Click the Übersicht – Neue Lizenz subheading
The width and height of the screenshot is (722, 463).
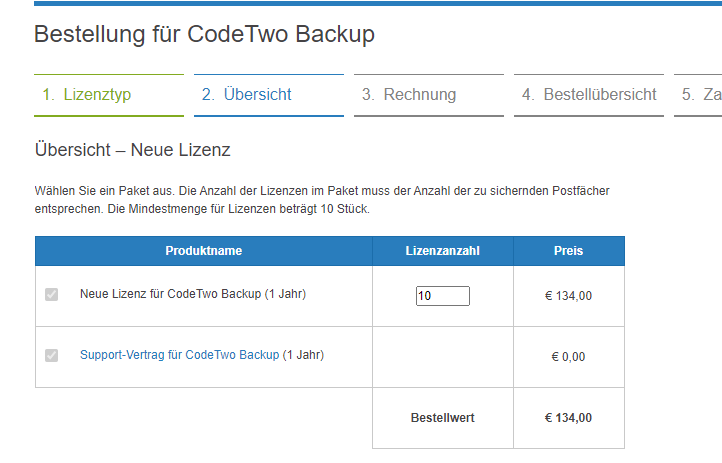click(133, 151)
